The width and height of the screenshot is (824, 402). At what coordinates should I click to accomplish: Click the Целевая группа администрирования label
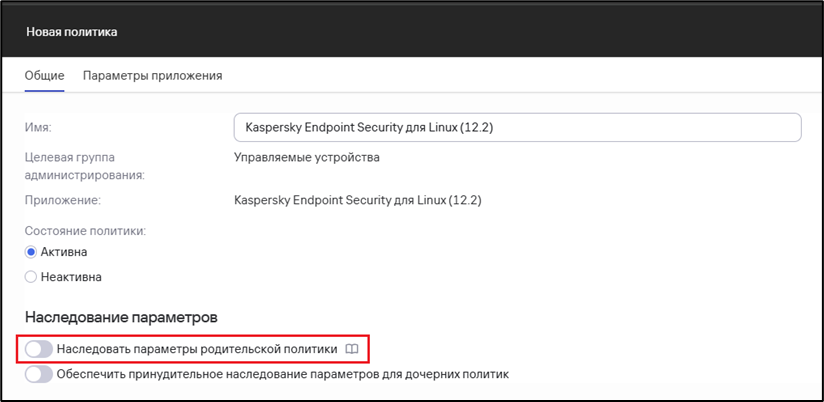click(85, 167)
